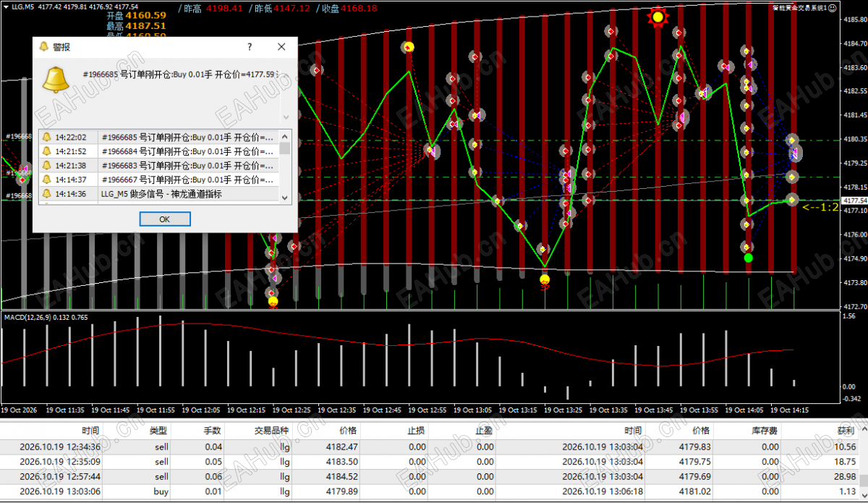Click the smiley face expert advisor icon

pyautogui.click(x=832, y=7)
